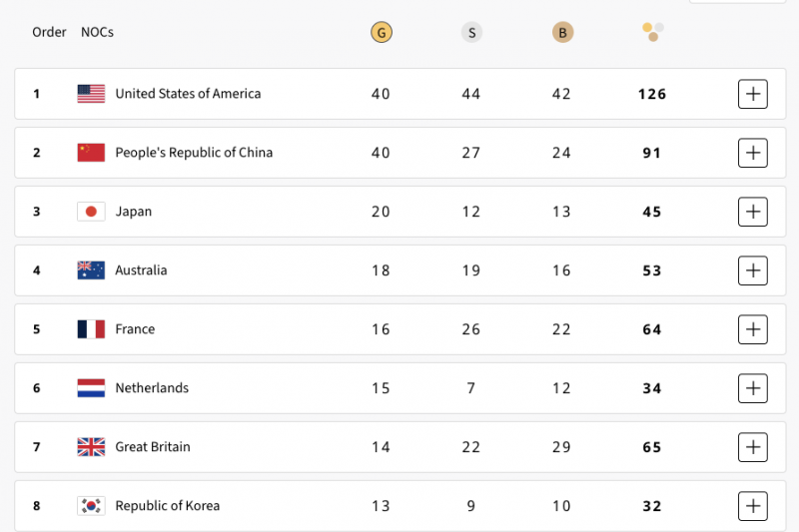
Task: Click the United States of America flag
Action: [91, 94]
